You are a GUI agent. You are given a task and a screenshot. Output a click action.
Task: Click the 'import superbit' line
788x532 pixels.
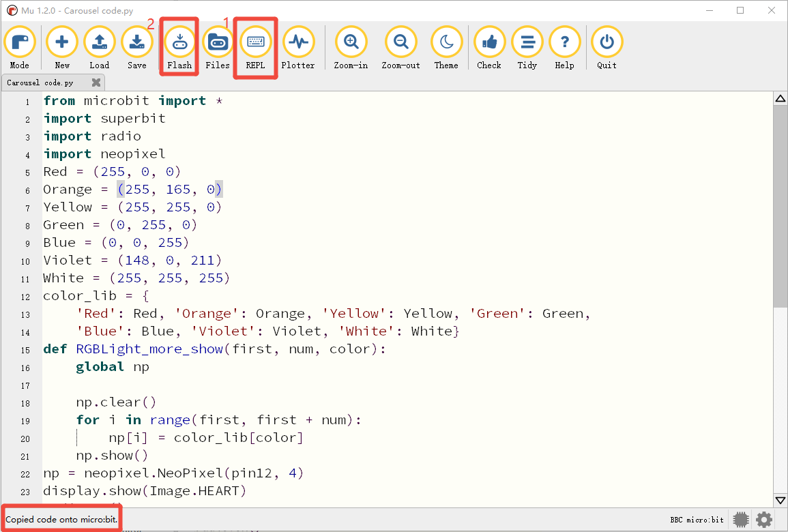[x=104, y=119]
